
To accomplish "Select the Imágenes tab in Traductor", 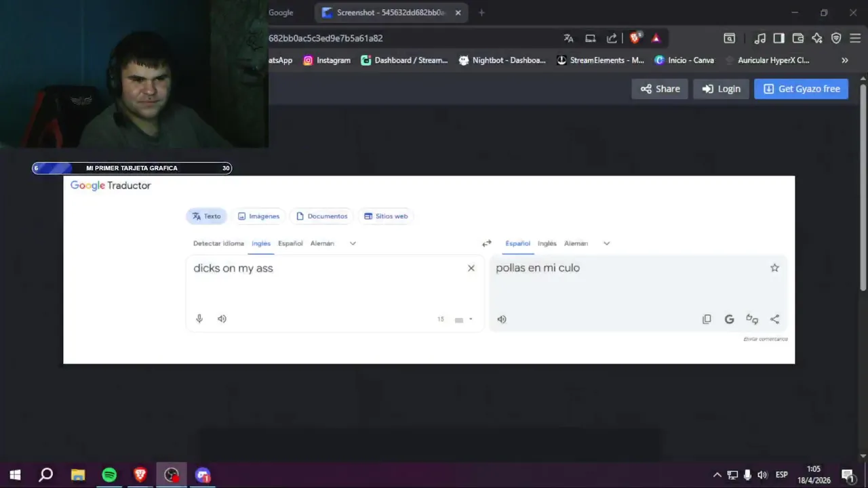I will pos(258,216).
